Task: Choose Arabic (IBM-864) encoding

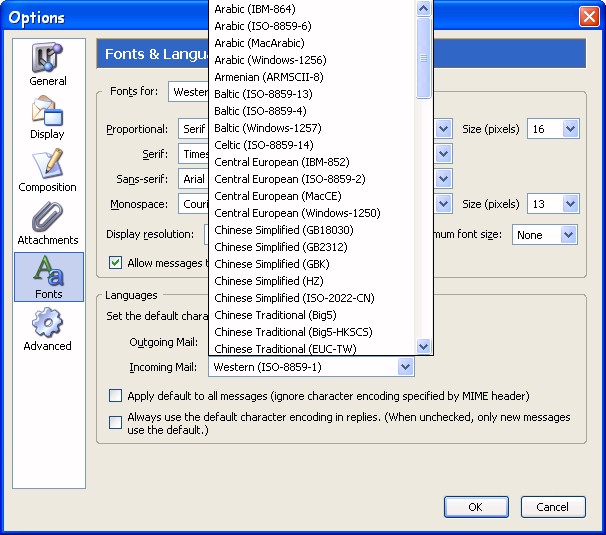Action: click(x=312, y=9)
